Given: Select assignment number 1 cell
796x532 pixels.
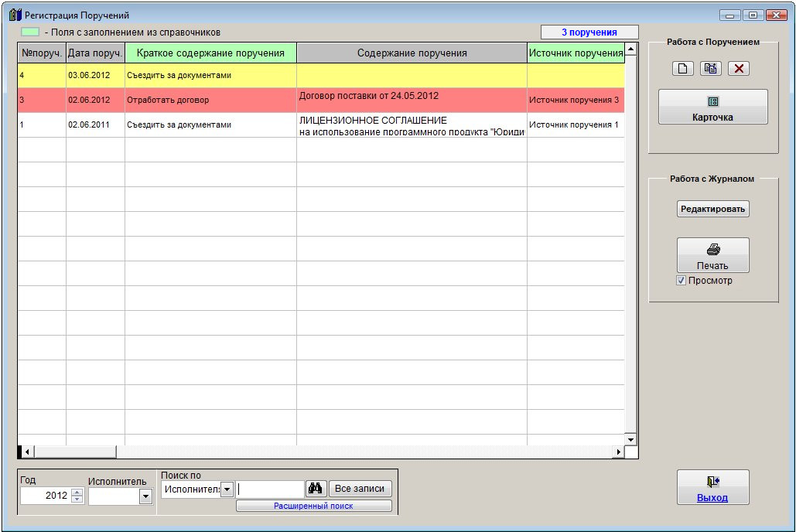Looking at the screenshot, I should [x=42, y=124].
